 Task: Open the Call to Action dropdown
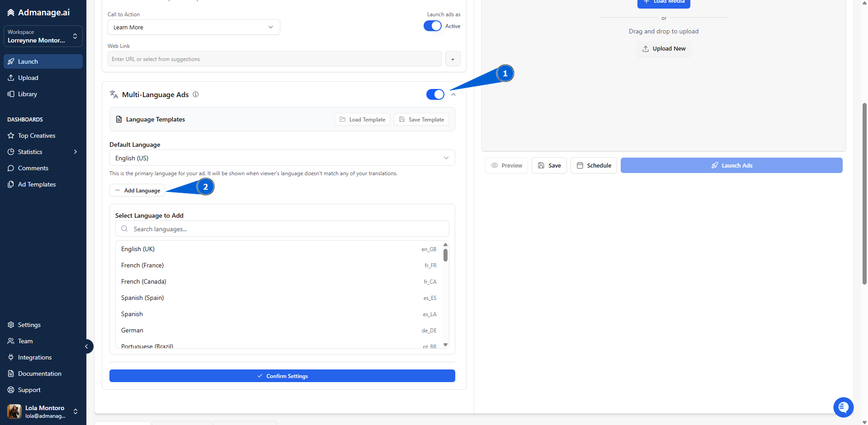(x=193, y=27)
